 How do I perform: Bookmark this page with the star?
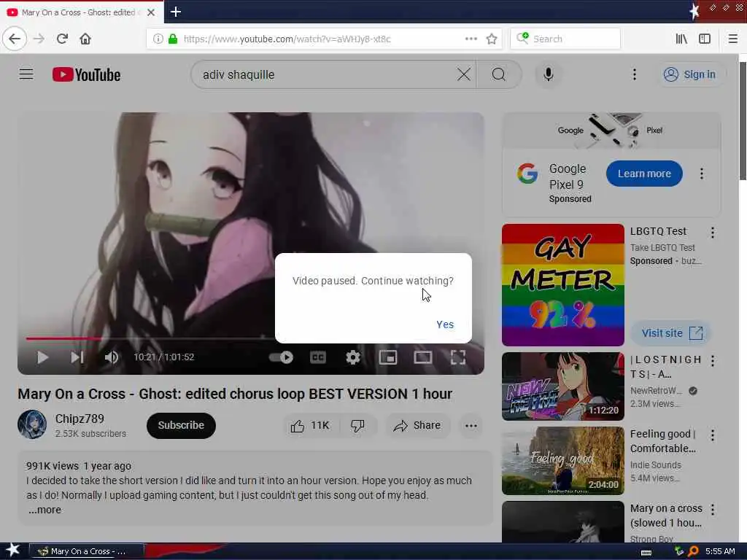492,39
